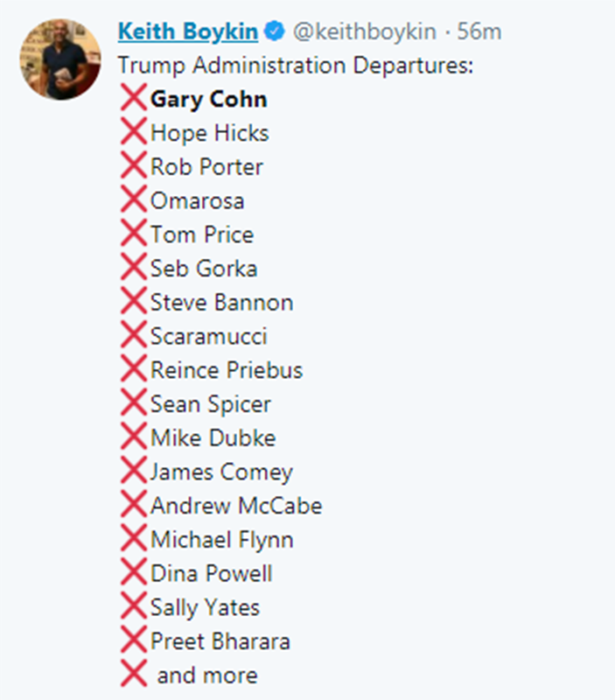Click the blue verified badge icon
This screenshot has width=615, height=700.
click(x=275, y=32)
